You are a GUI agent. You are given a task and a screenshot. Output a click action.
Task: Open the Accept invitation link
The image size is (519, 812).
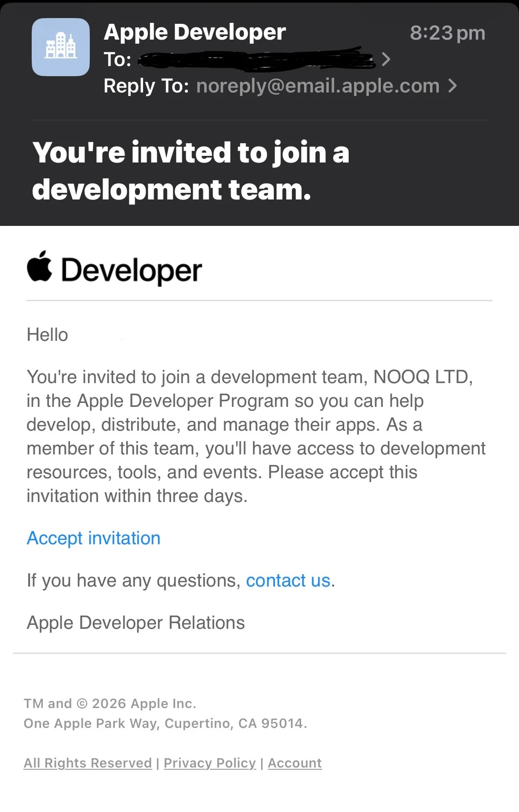click(x=94, y=539)
